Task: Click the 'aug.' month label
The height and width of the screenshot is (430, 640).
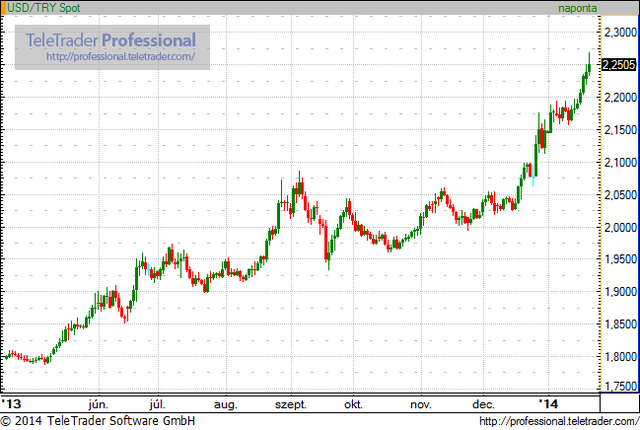Action: pyautogui.click(x=226, y=405)
